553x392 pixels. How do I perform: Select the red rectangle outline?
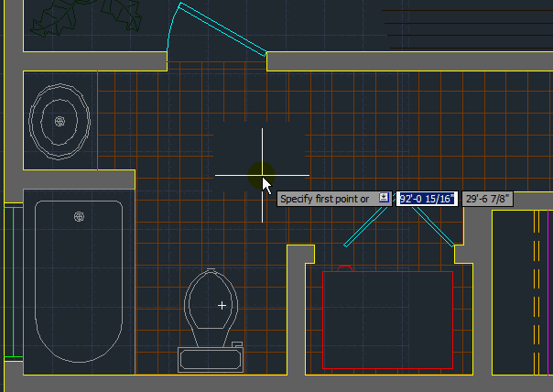tap(387, 272)
